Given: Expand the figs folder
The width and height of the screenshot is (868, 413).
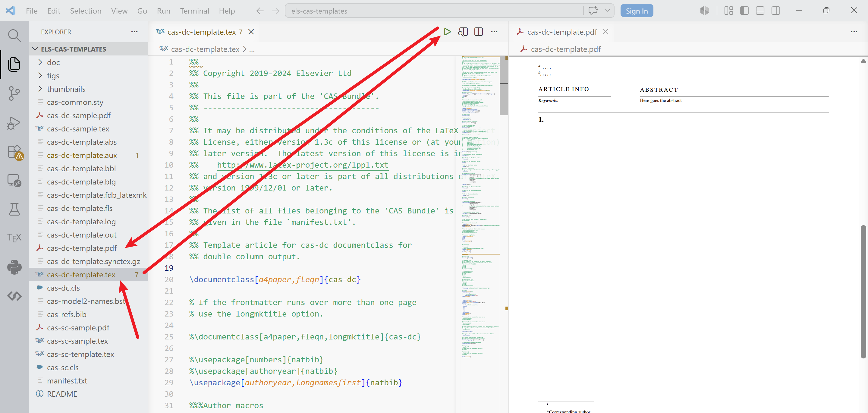Looking at the screenshot, I should click(x=89, y=76).
